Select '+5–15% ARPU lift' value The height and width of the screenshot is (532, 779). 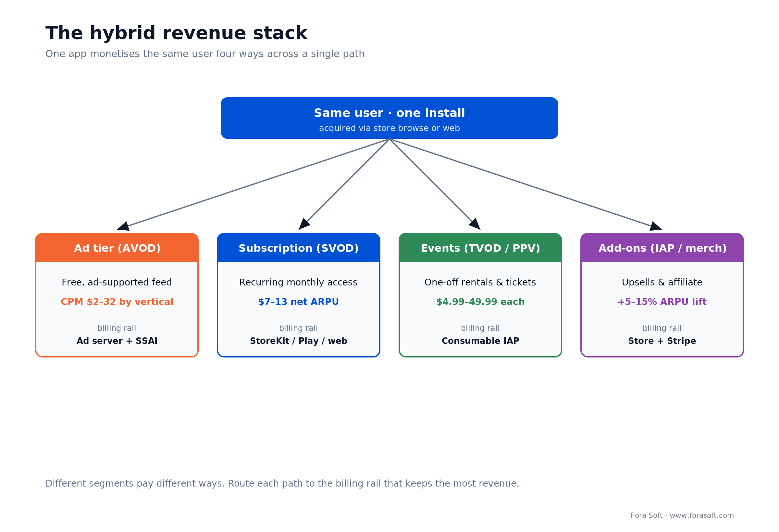pos(662,302)
